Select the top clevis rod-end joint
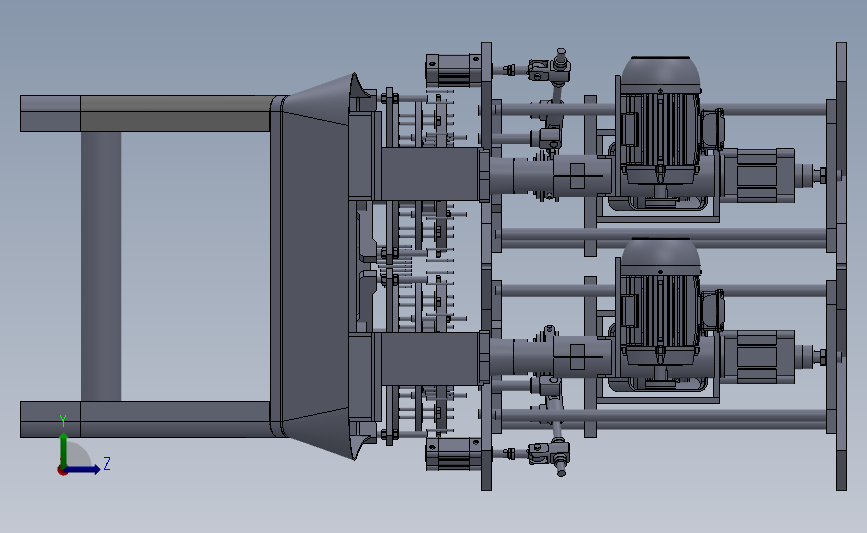Viewport: 867px width, 533px height. click(x=549, y=69)
